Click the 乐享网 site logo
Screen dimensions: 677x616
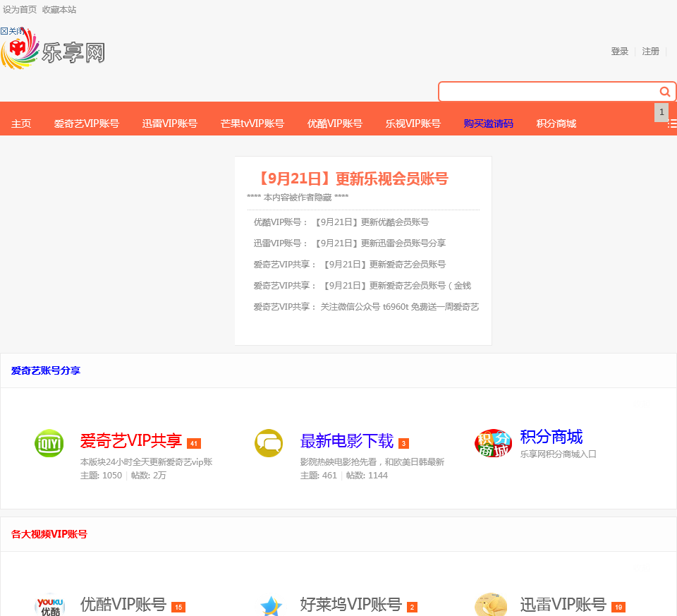tap(53, 50)
